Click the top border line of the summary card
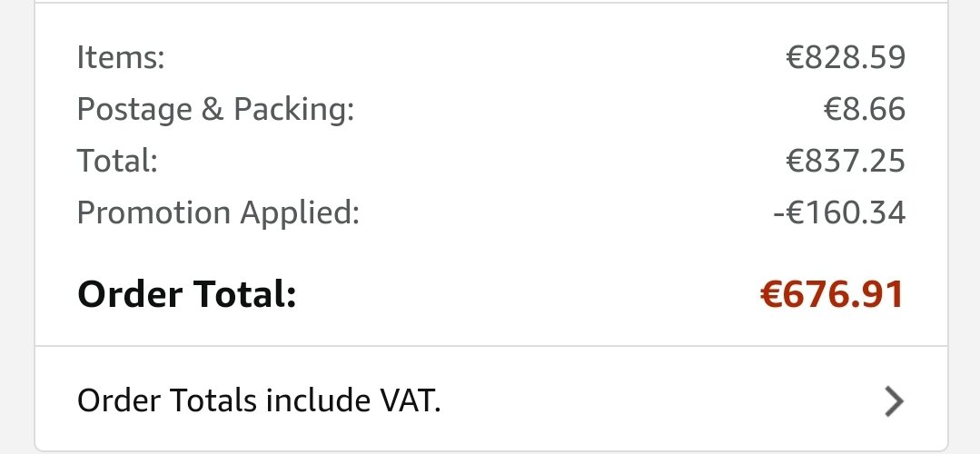Viewport: 980px width, 454px height. [491, 3]
